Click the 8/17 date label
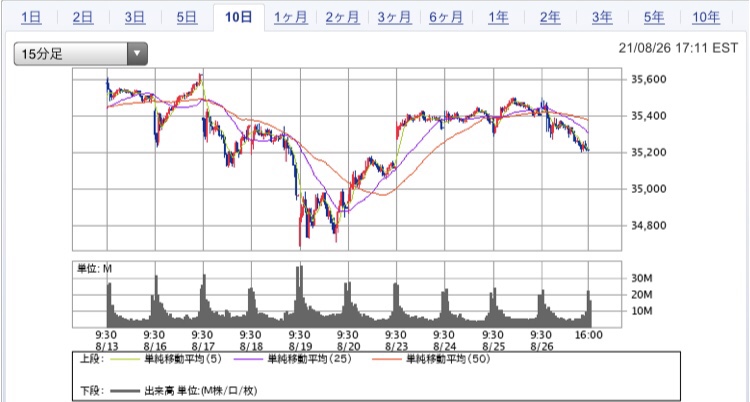Image resolution: width=750 pixels, height=402 pixels. tap(203, 346)
